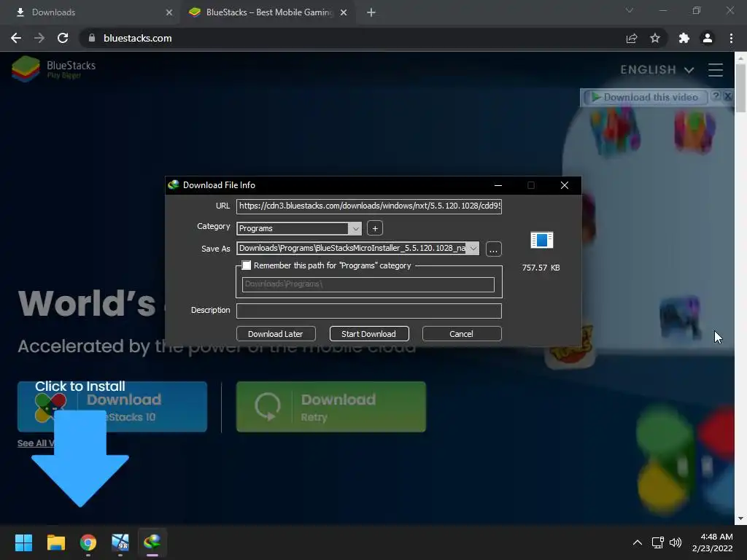Choose Download Later in the dialog

point(275,334)
